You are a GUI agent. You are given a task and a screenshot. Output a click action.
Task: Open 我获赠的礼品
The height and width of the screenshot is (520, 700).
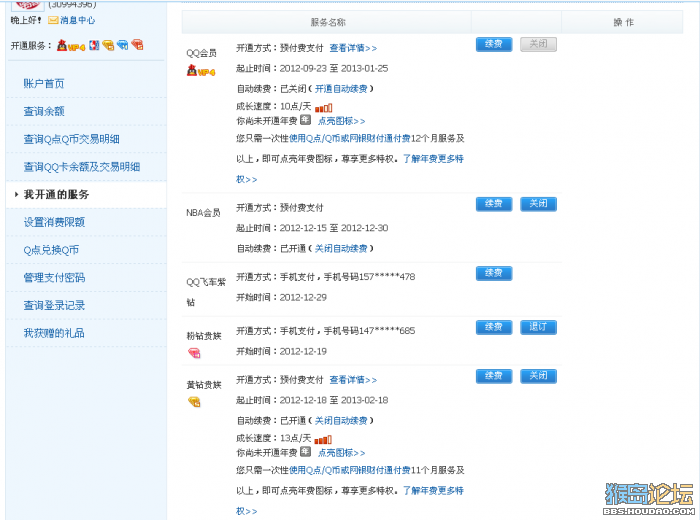click(x=54, y=333)
